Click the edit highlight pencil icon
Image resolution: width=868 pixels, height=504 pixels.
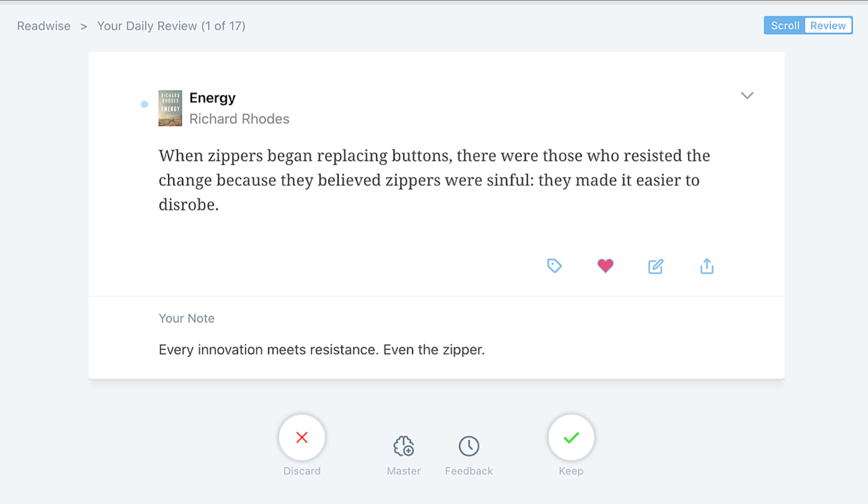pos(655,267)
